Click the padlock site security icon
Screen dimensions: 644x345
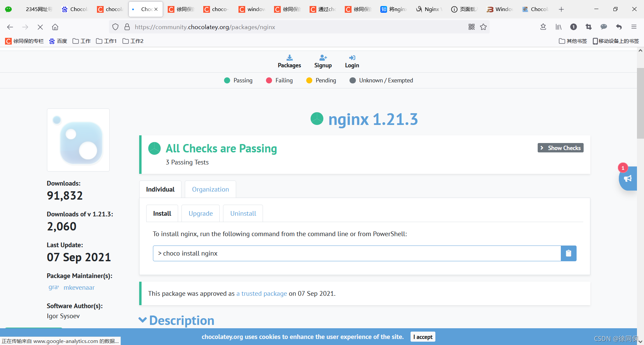point(127,27)
